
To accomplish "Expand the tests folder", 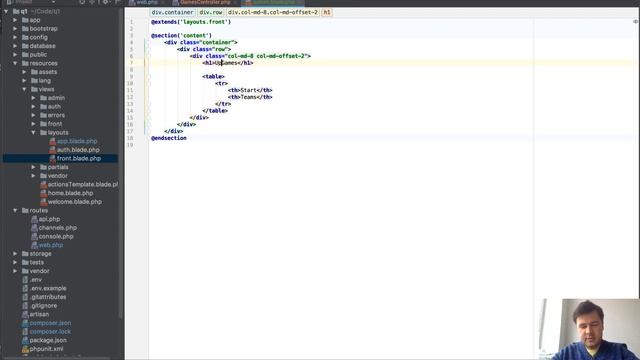I will [15, 262].
